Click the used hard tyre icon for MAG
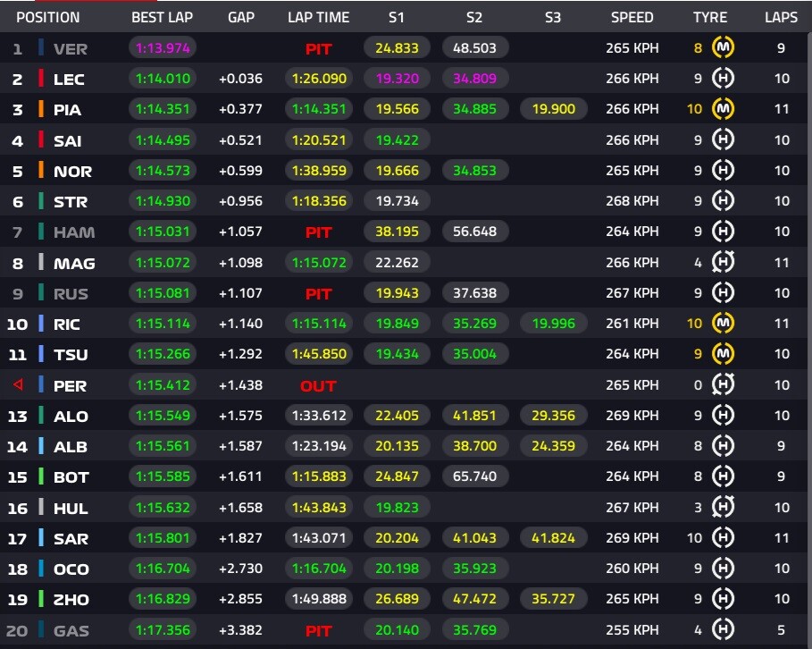 (723, 262)
